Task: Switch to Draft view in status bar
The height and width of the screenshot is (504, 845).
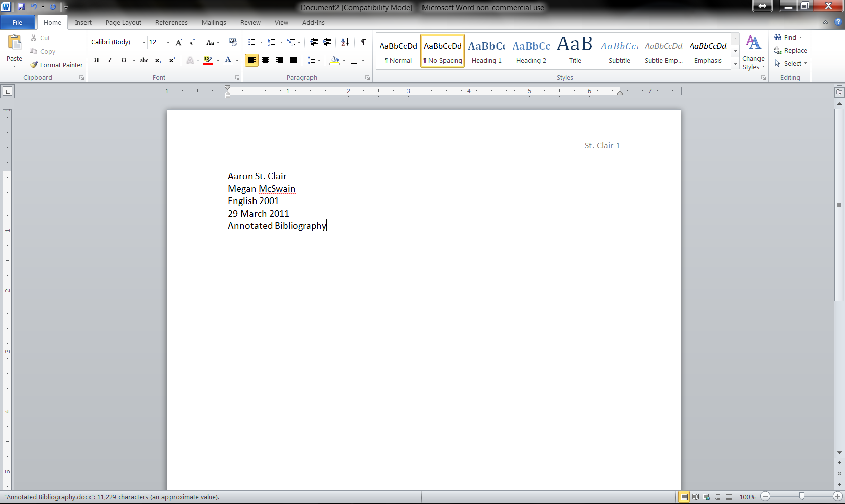Action: (x=729, y=497)
